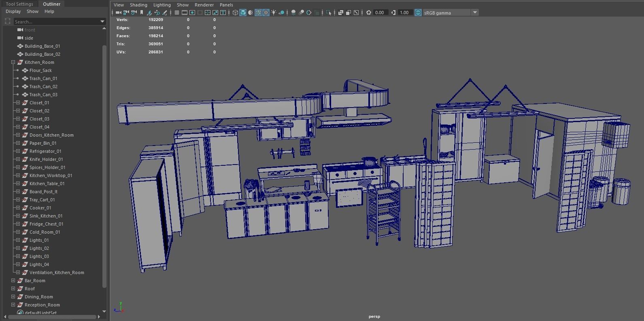Image resolution: width=644 pixels, height=321 pixels.
Task: Open the Panels menu
Action: pyautogui.click(x=226, y=5)
